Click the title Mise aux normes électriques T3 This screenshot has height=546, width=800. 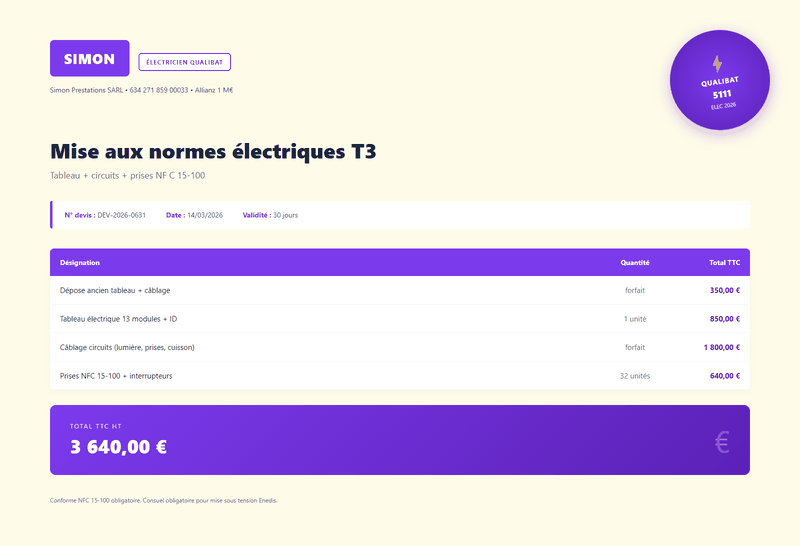click(213, 152)
